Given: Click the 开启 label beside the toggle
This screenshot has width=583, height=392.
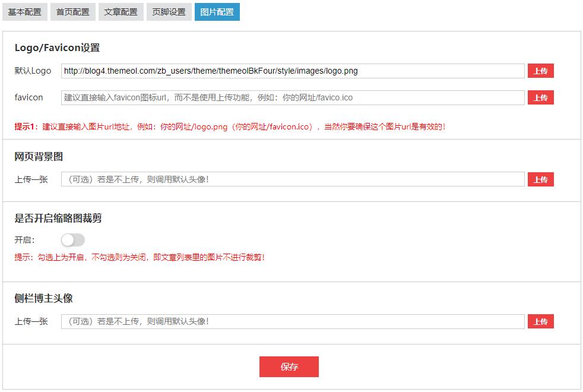Looking at the screenshot, I should (24, 240).
